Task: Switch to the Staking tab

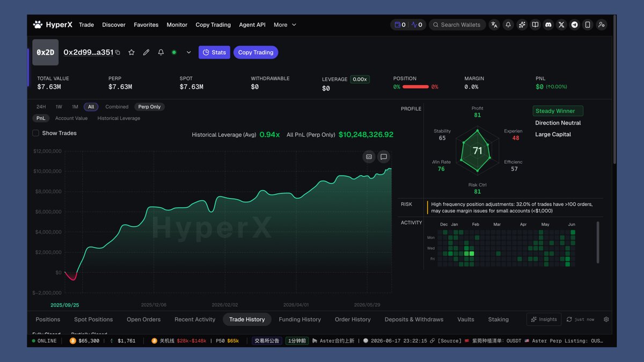Action: click(x=499, y=320)
